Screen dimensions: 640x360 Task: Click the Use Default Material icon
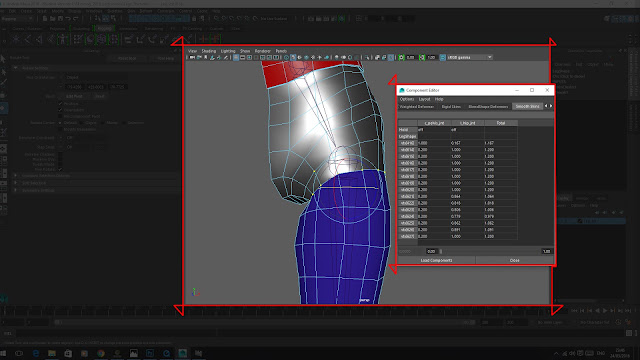(300, 58)
